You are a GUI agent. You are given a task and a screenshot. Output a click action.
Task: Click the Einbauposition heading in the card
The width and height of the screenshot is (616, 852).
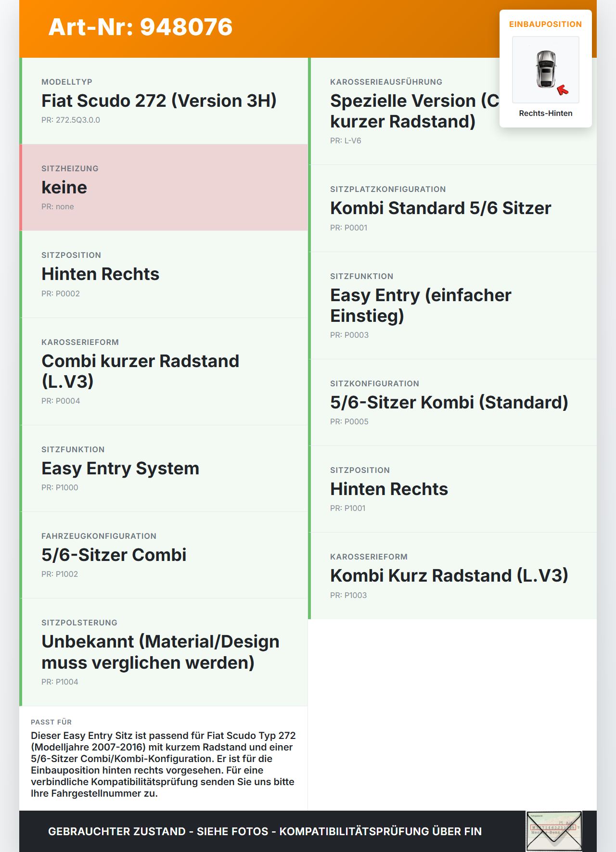pos(545,24)
